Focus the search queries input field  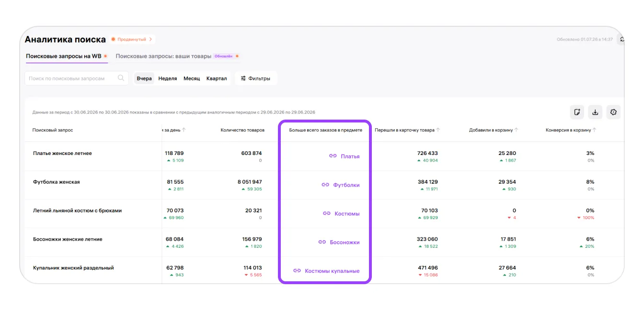[77, 78]
